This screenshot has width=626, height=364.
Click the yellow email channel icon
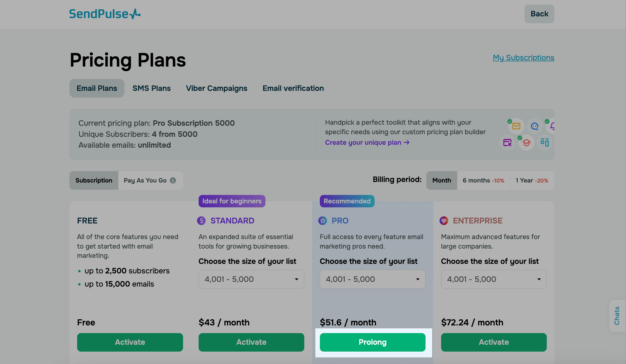point(516,127)
